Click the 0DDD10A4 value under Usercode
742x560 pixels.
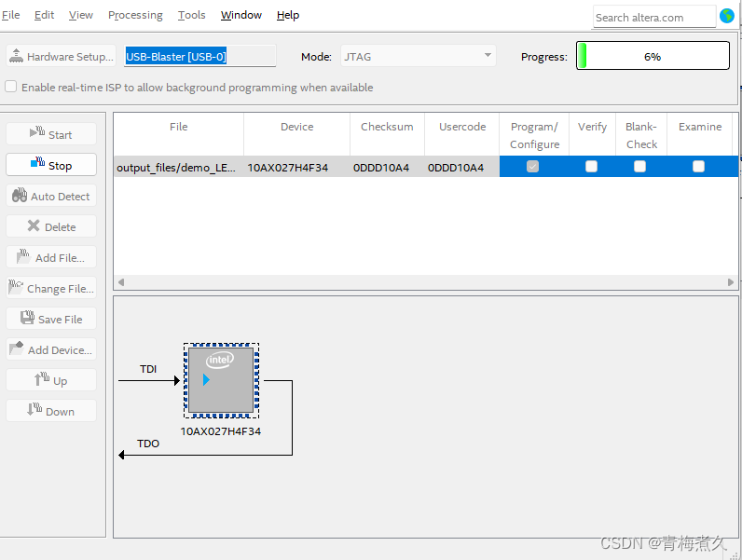pyautogui.click(x=456, y=168)
